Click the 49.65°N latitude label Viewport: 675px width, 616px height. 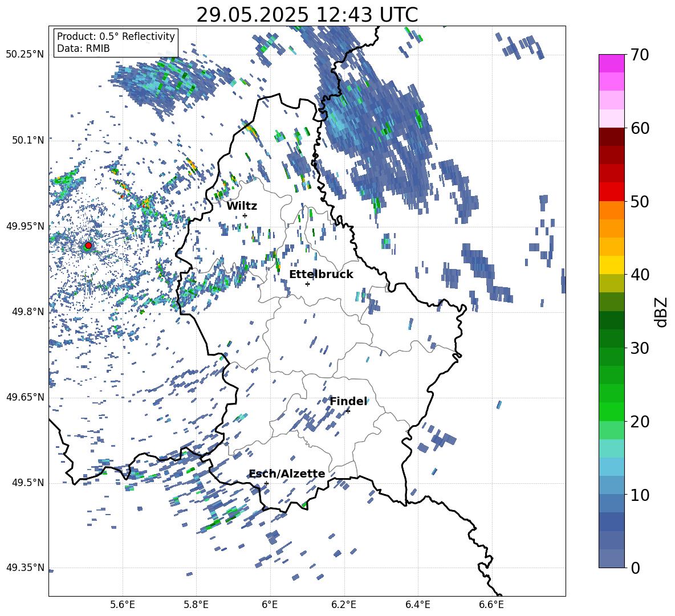click(x=25, y=397)
